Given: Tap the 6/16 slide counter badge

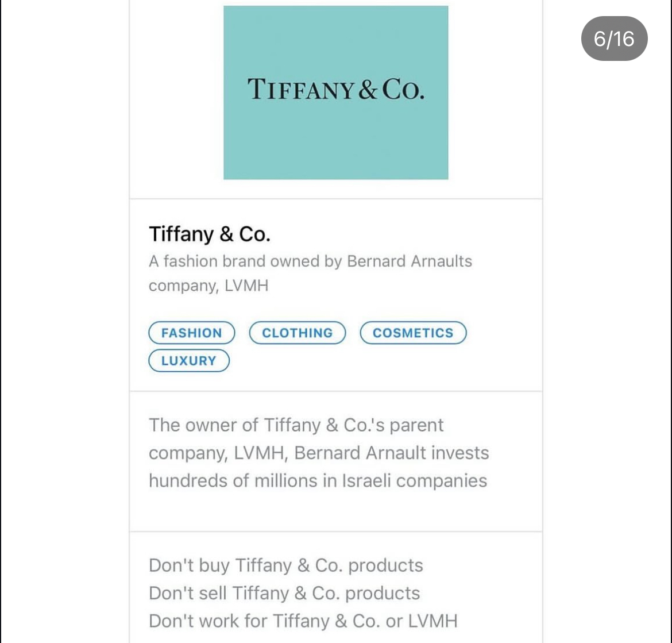Looking at the screenshot, I should 614,38.
